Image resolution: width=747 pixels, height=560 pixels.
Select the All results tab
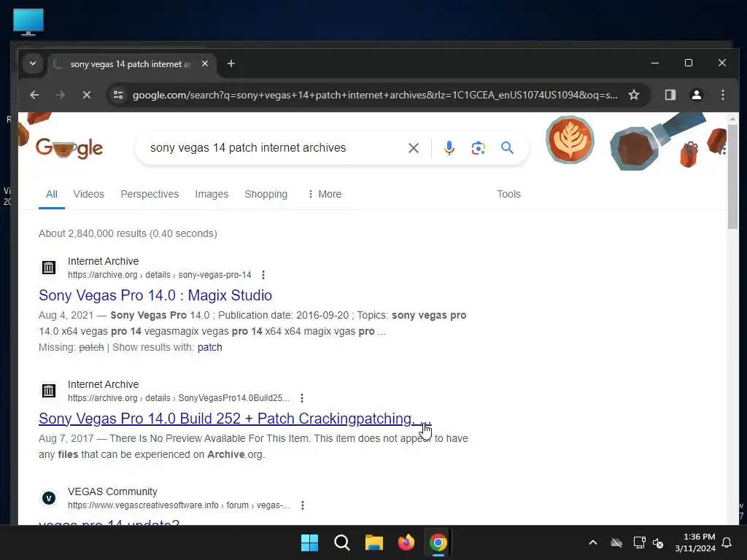52,194
